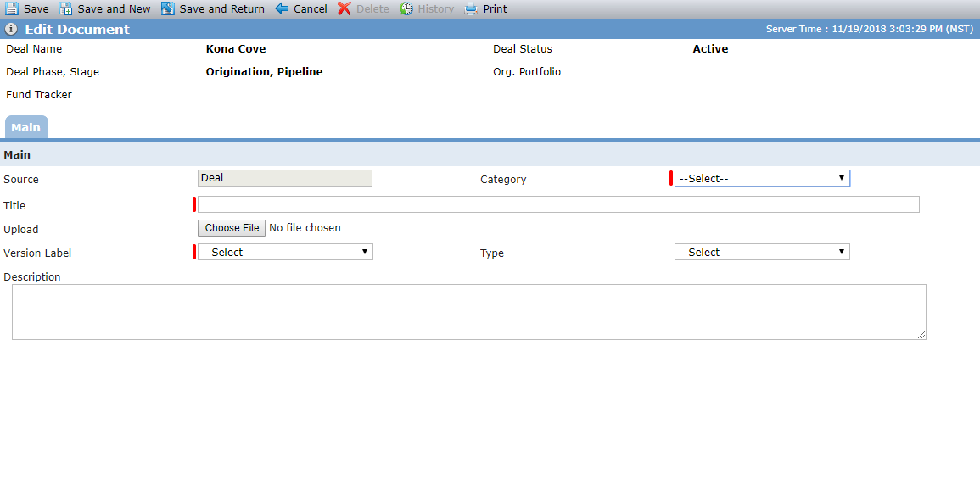Click the info icon beside Edit Document

[11, 30]
